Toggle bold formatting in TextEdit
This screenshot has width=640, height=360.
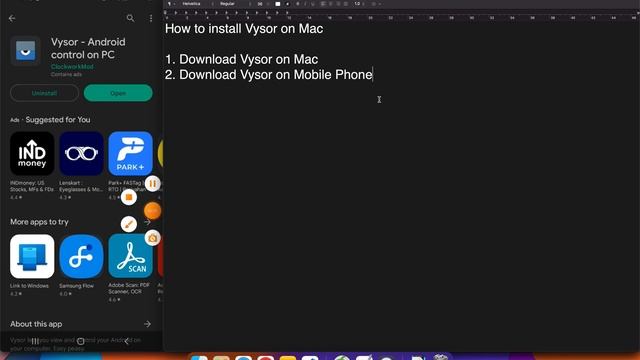click(298, 4)
